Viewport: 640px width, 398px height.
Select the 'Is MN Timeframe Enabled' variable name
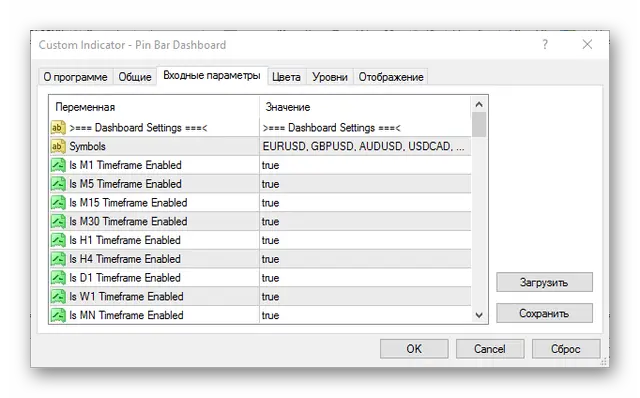tap(126, 315)
